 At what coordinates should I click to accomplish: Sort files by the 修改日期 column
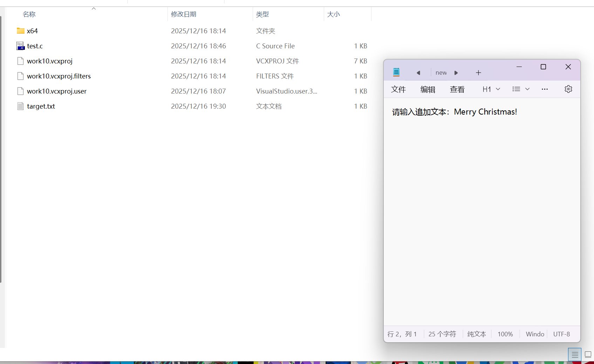[184, 14]
